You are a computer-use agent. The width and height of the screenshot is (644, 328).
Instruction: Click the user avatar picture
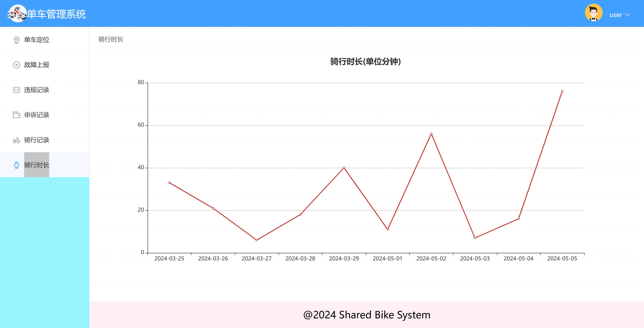[x=593, y=13]
